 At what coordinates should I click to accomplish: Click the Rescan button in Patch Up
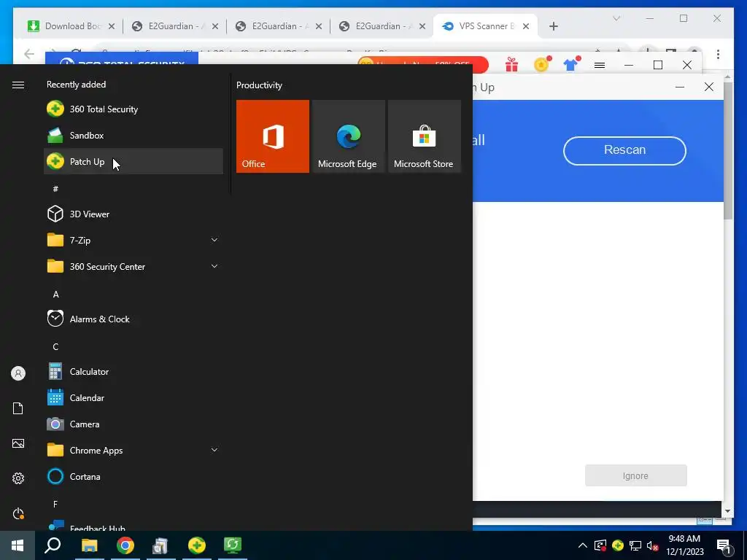pos(624,150)
